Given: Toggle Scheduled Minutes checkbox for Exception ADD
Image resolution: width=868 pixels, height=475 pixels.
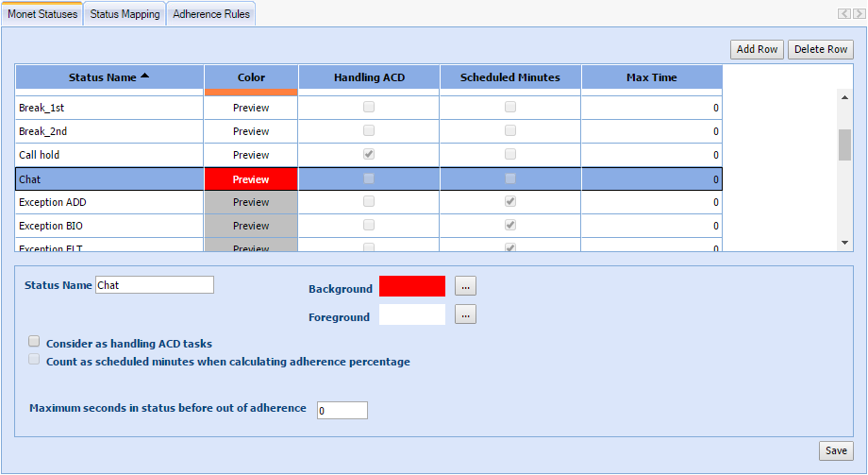Looking at the screenshot, I should pyautogui.click(x=510, y=201).
